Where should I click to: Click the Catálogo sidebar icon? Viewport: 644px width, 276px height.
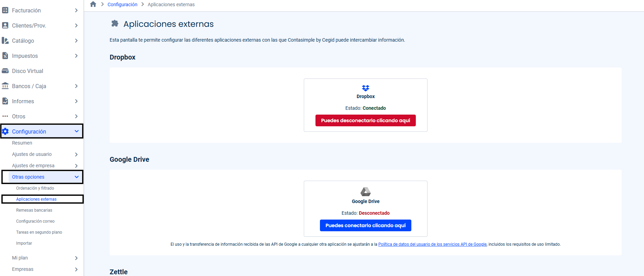pos(5,41)
